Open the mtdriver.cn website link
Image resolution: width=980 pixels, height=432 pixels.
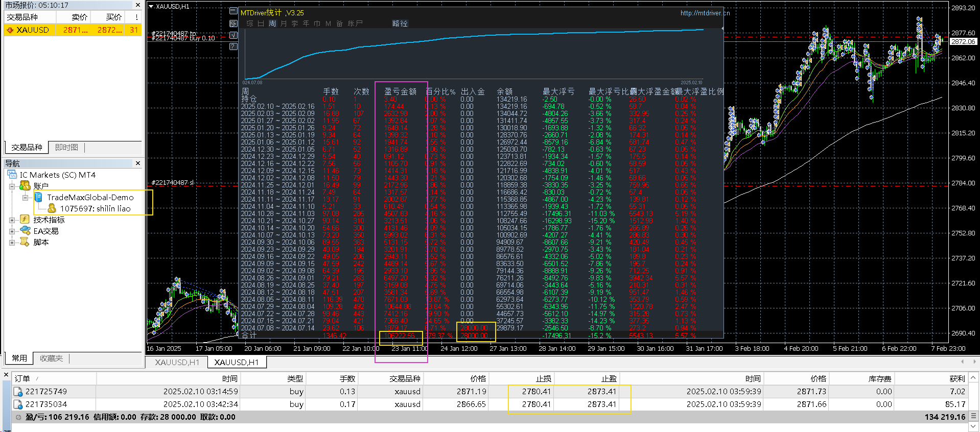coord(705,13)
